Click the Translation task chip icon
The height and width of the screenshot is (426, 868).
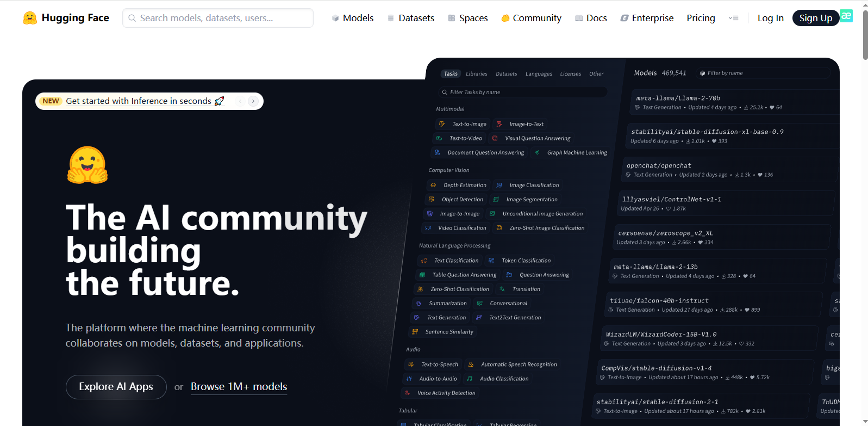point(502,289)
